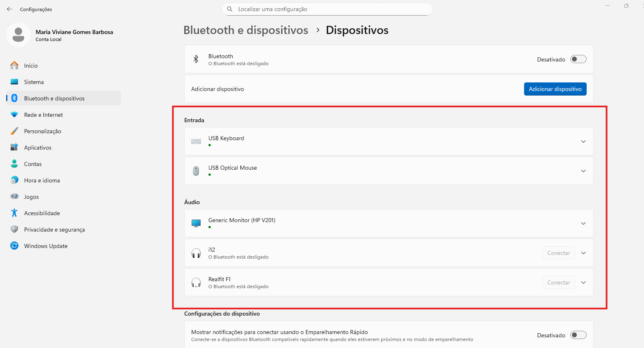Click the user profile avatar picture
The height and width of the screenshot is (348, 644).
(x=18, y=35)
